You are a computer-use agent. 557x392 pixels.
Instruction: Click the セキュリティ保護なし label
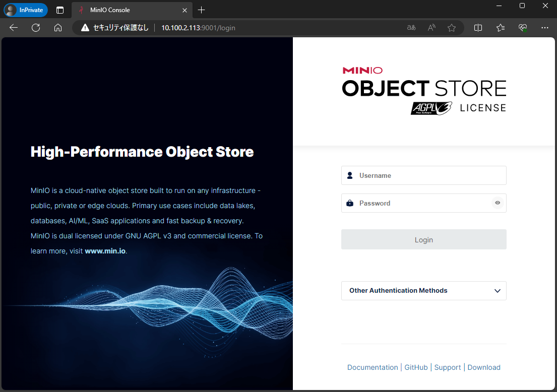coord(121,28)
